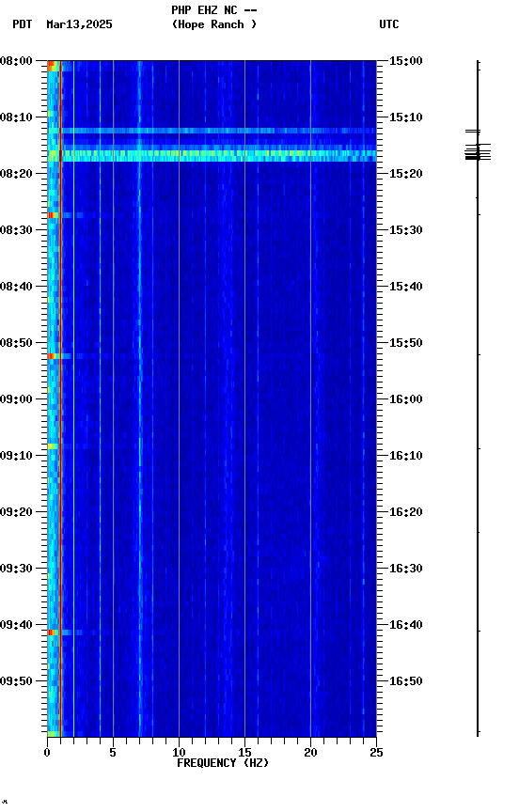
Task: Click the '16:40' UTC time label
Action: [x=405, y=625]
